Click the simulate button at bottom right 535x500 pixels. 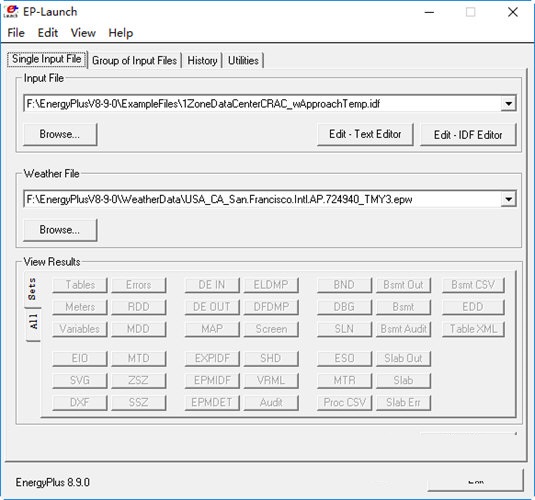(x=475, y=481)
